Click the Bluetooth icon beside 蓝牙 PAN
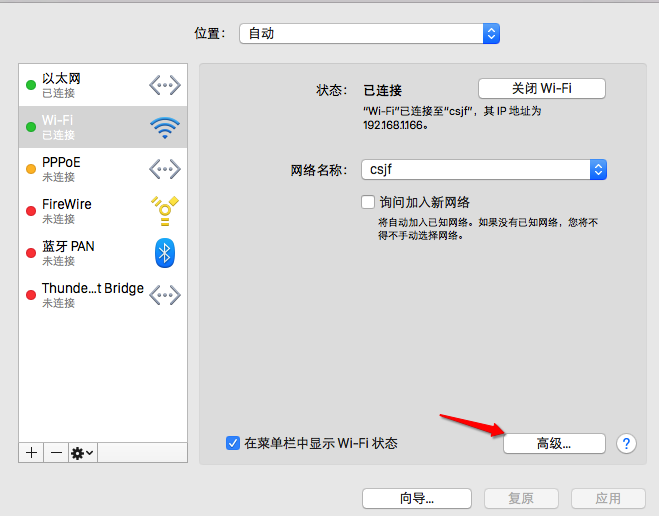This screenshot has width=659, height=516. click(x=164, y=253)
